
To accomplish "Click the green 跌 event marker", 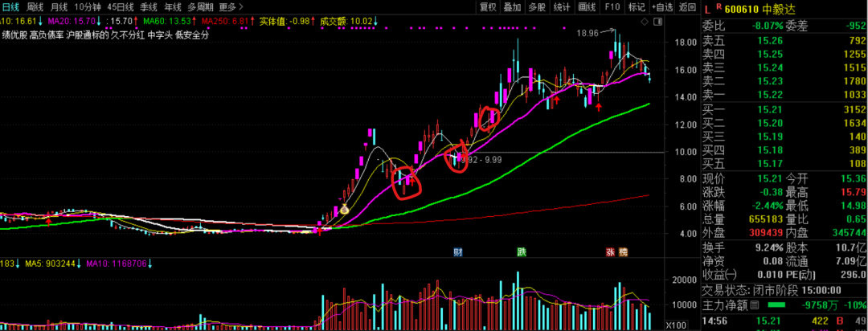I will [x=521, y=252].
